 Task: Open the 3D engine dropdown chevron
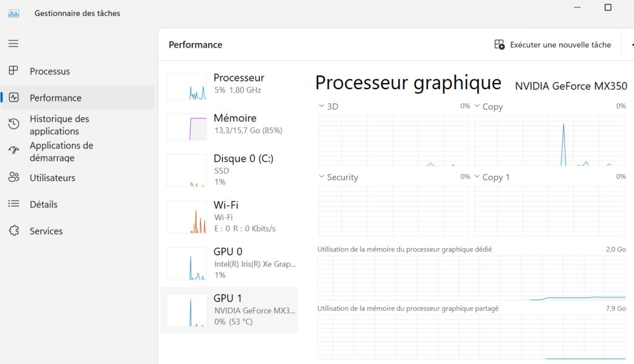[x=321, y=106]
